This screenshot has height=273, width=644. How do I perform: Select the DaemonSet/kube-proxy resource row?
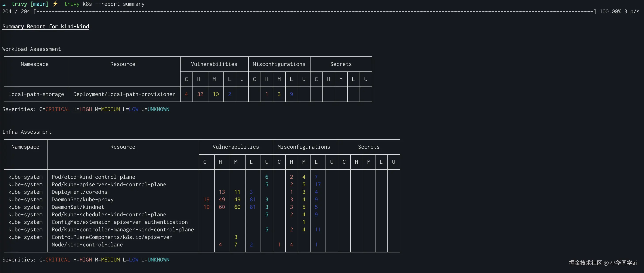pos(82,199)
